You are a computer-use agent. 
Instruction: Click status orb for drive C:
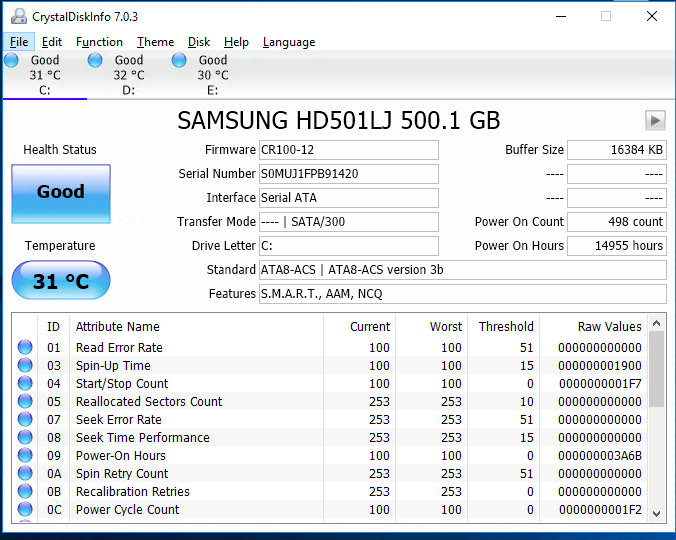point(12,61)
